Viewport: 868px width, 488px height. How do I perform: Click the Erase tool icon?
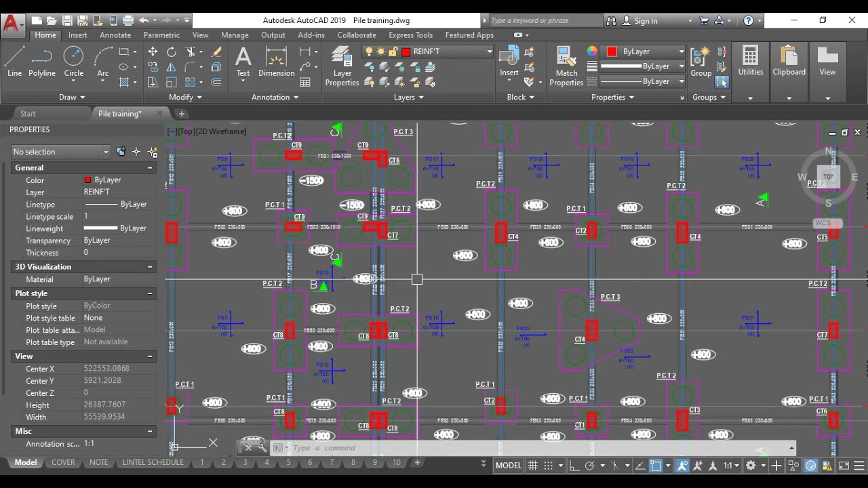216,52
